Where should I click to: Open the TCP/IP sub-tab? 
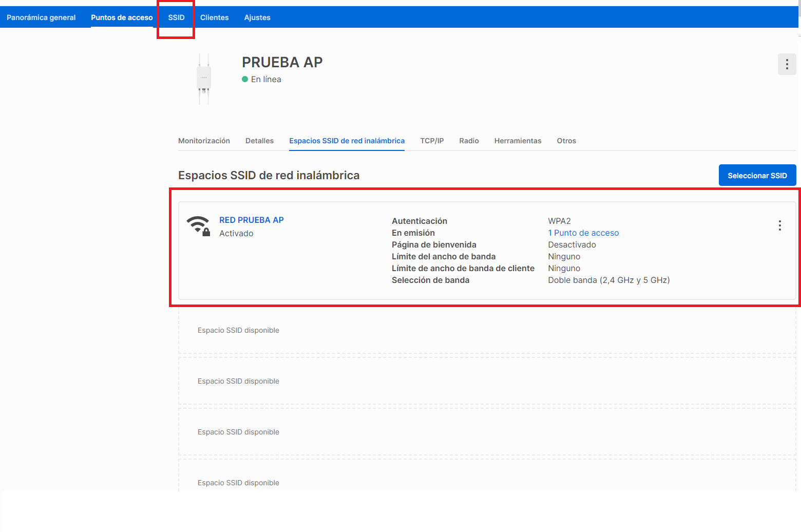click(x=432, y=141)
